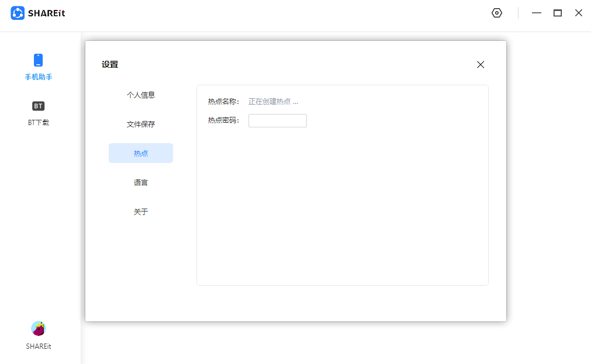Click the 热点密码 input box
The image size is (591, 364).
click(277, 120)
